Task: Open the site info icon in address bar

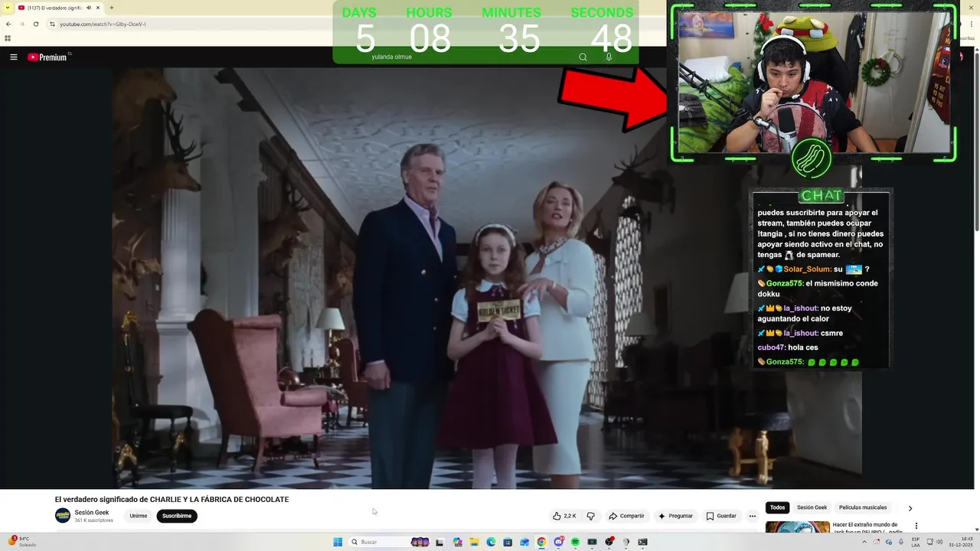Action: (x=52, y=24)
